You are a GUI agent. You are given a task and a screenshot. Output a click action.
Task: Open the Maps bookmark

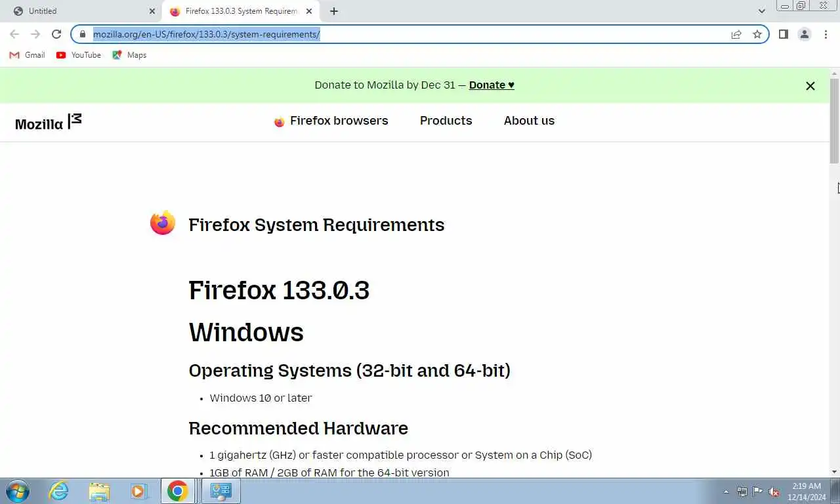[129, 55]
